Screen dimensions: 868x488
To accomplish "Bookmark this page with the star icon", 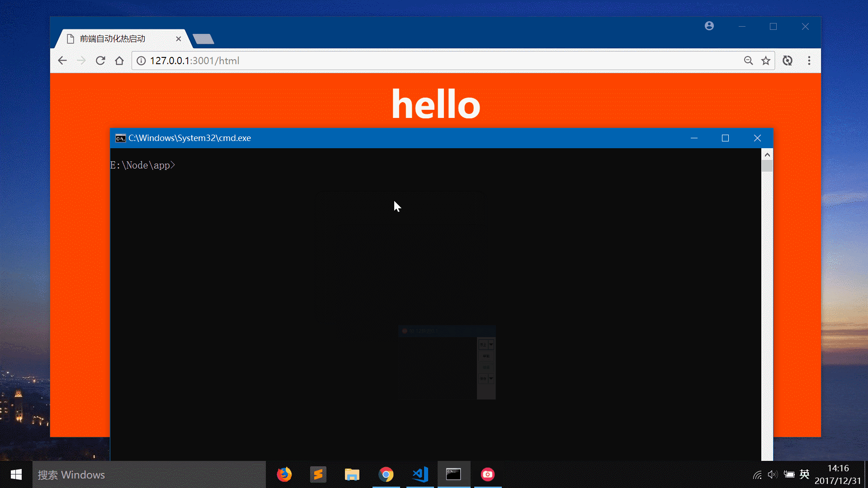I will 765,61.
